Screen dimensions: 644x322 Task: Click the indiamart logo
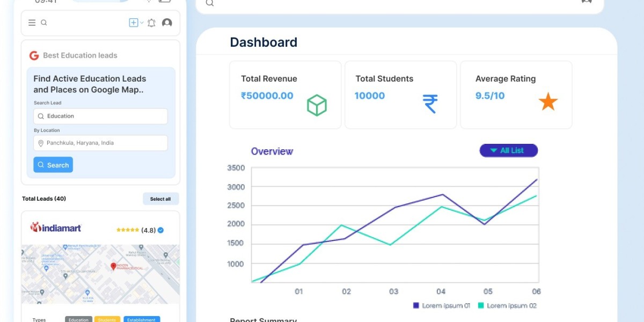[55, 227]
